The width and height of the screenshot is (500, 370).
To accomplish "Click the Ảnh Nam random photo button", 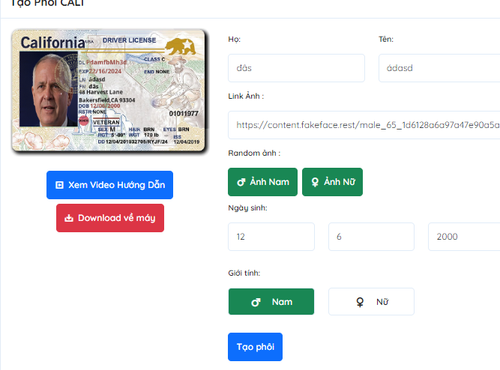I will point(263,182).
